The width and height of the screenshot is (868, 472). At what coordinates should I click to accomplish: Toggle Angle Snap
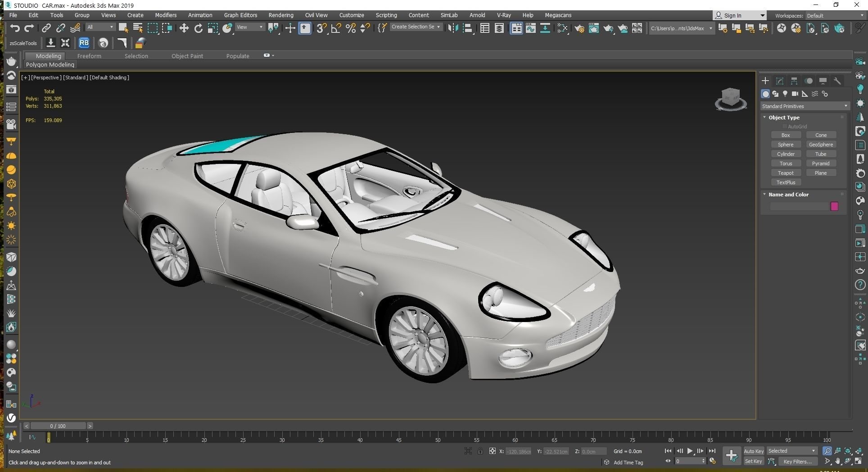click(x=336, y=28)
